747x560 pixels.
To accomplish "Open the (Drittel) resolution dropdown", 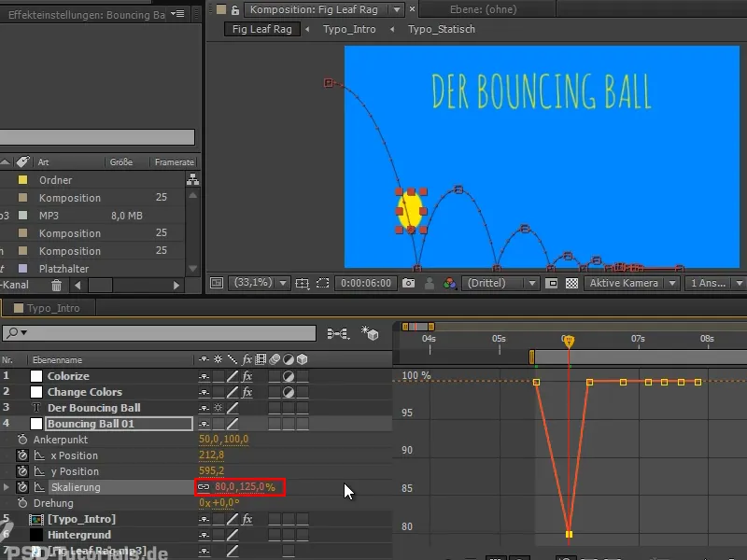I will point(502,283).
